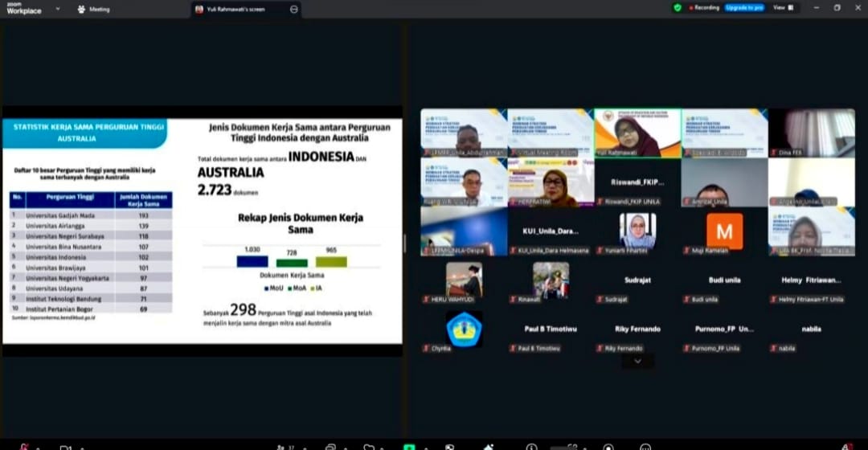Click the '2.723' total dokumen figure
The image size is (868, 450).
tap(215, 190)
